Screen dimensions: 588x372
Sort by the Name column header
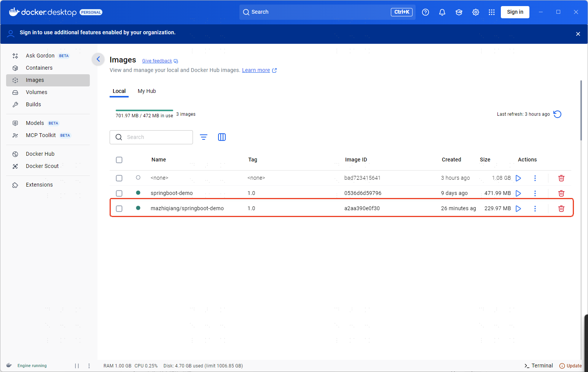[159, 160]
